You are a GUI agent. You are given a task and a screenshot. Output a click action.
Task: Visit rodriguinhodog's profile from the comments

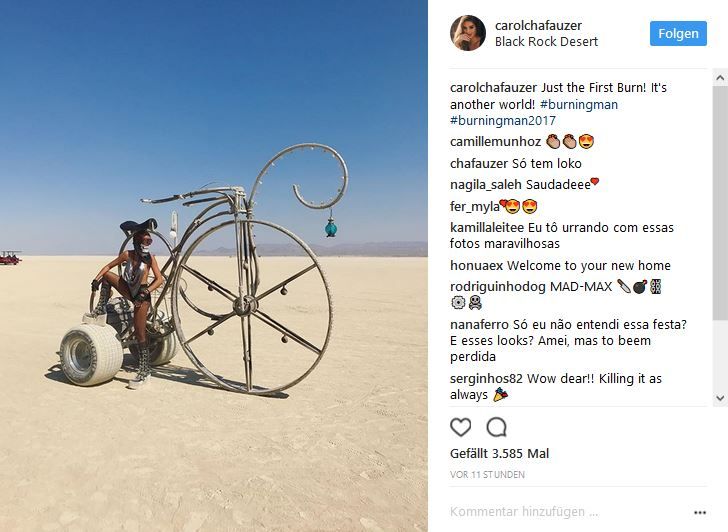498,287
